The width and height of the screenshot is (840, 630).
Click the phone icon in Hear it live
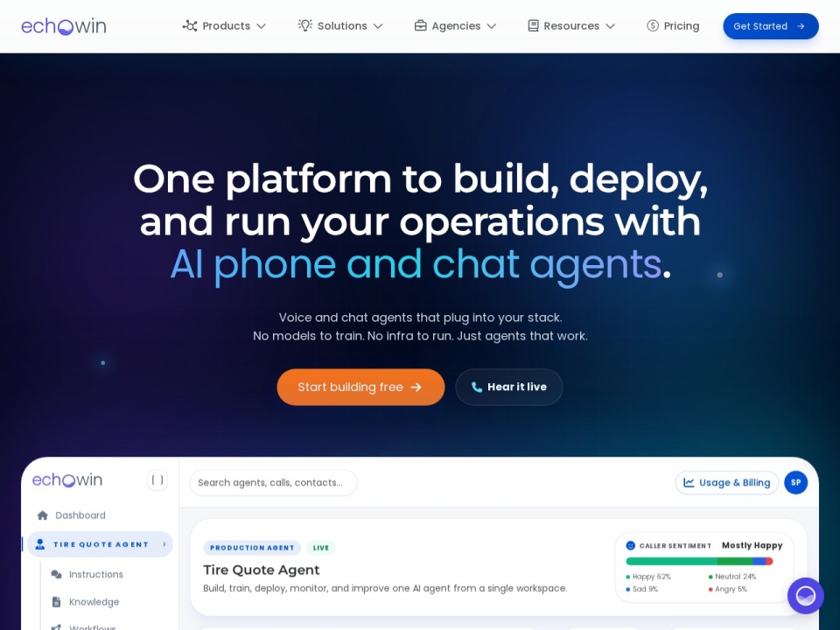[477, 387]
